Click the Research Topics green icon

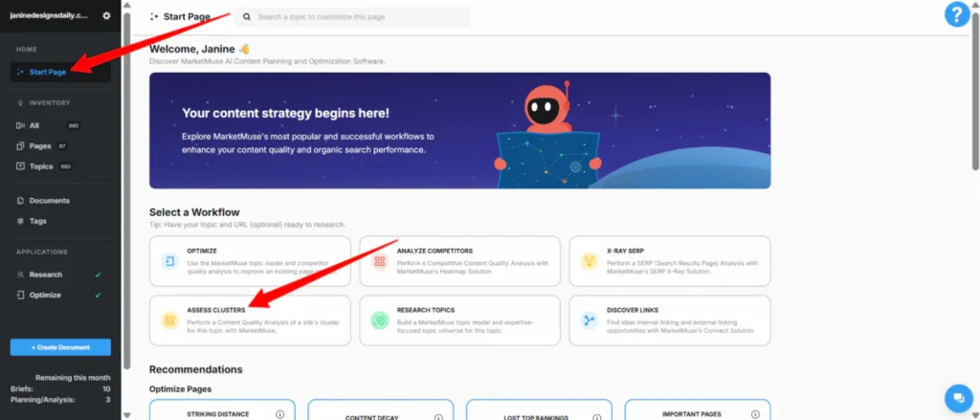click(379, 321)
